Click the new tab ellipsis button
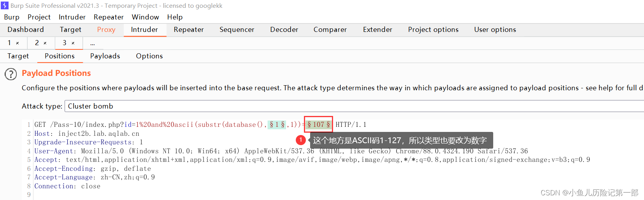Image resolution: width=644 pixels, height=200 pixels. coord(92,43)
